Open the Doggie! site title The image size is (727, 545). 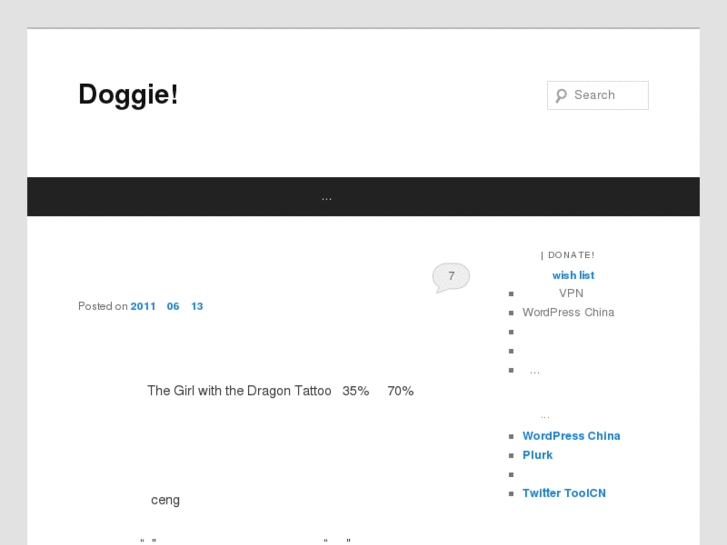tap(128, 95)
